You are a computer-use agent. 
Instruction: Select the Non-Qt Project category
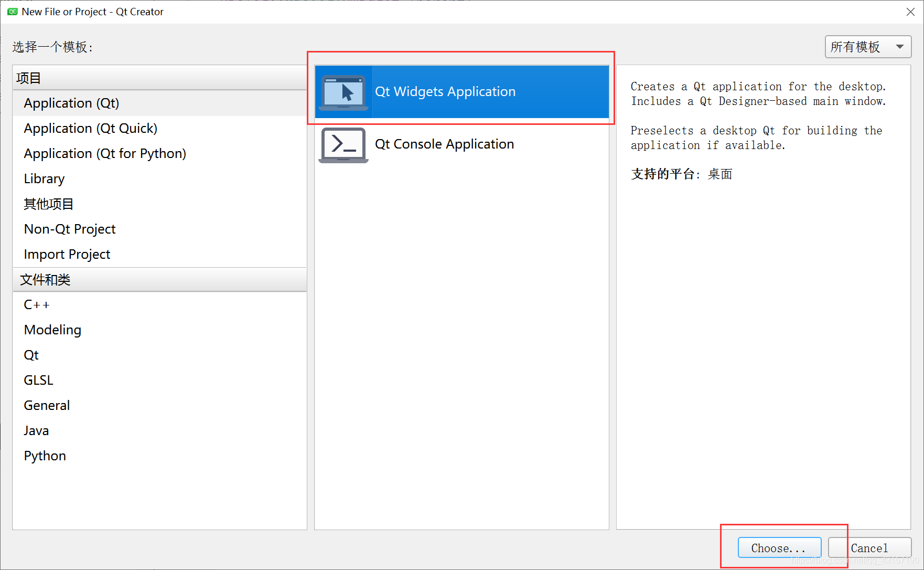pos(69,229)
